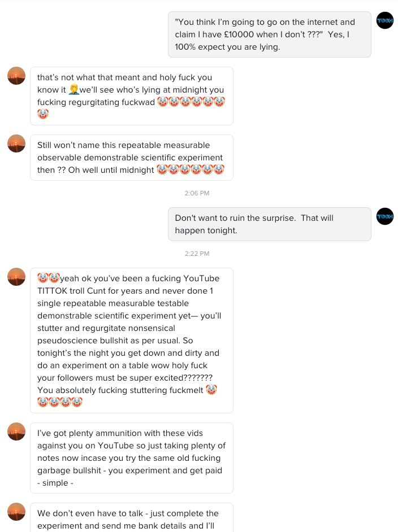Click the "We don't even have to talk" message
398x532 pixels.
point(131,518)
